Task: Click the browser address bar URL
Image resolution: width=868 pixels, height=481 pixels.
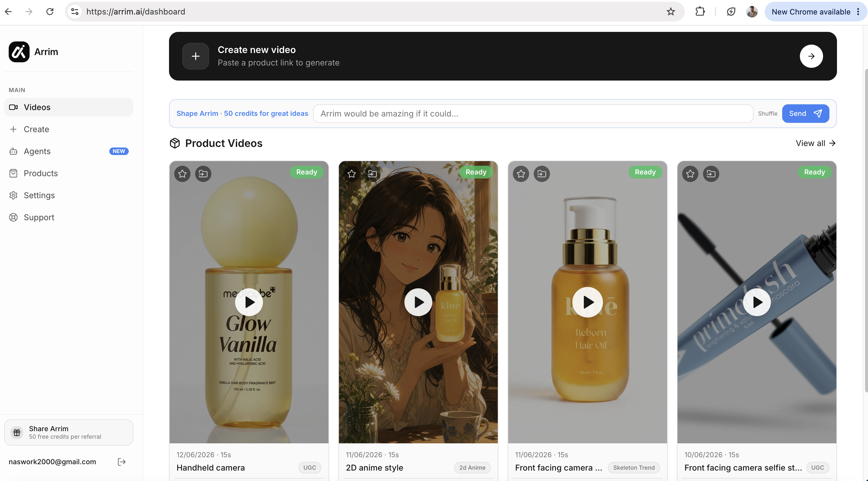Action: pyautogui.click(x=136, y=12)
